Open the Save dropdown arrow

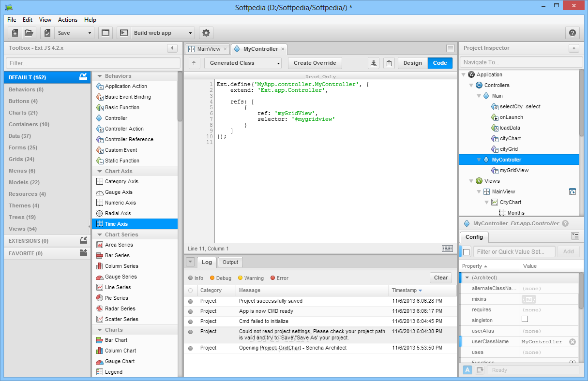tap(90, 33)
